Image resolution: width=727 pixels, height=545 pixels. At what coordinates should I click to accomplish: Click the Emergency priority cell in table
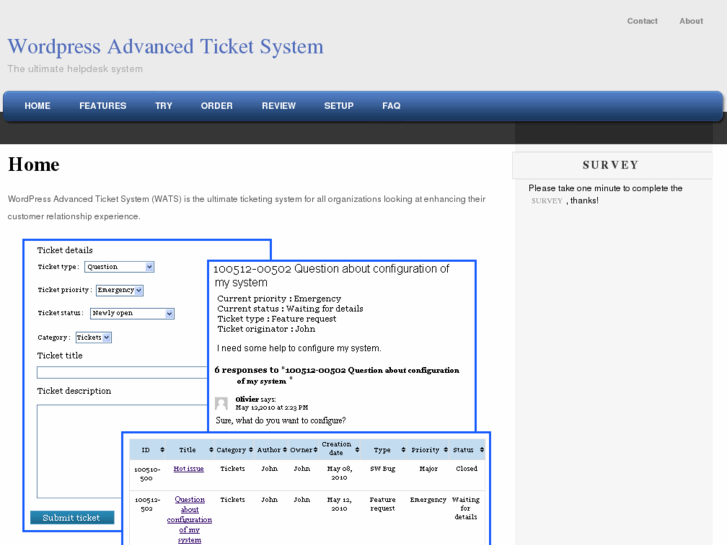428,500
